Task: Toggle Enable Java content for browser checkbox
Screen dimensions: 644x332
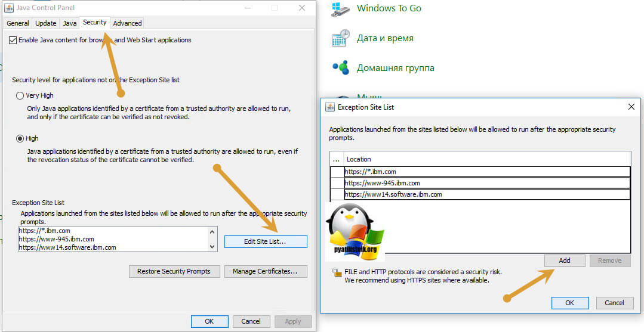Action: point(13,40)
